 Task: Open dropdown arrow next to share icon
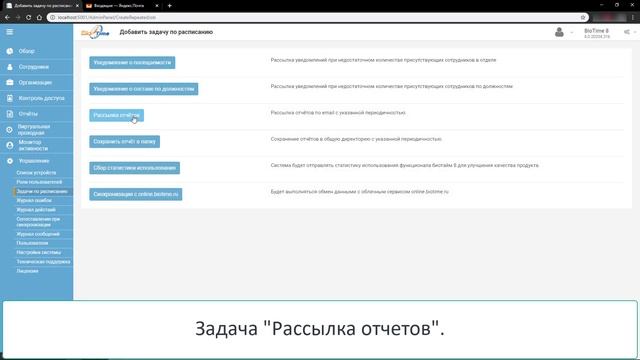point(635,32)
